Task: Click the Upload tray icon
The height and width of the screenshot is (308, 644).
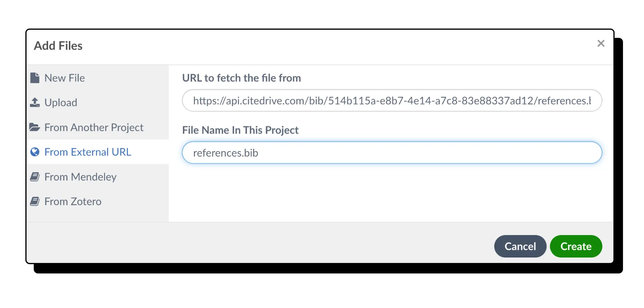Action: pos(35,102)
